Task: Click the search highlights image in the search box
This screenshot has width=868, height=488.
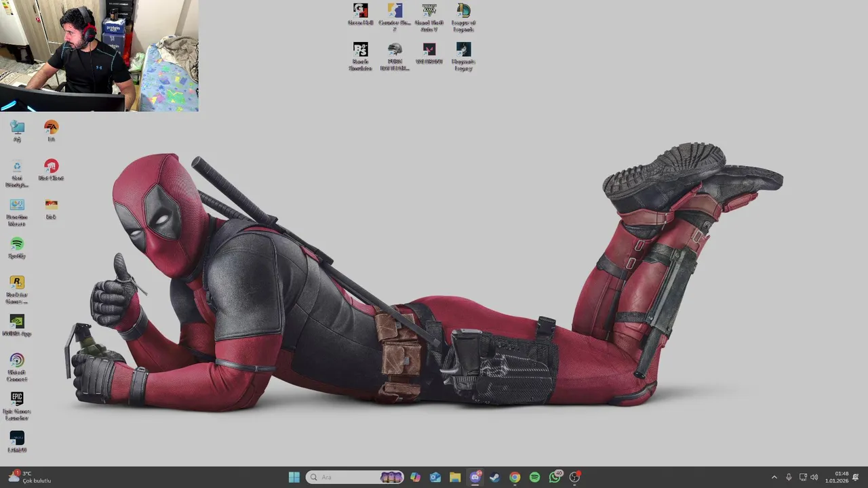Action: (x=391, y=477)
